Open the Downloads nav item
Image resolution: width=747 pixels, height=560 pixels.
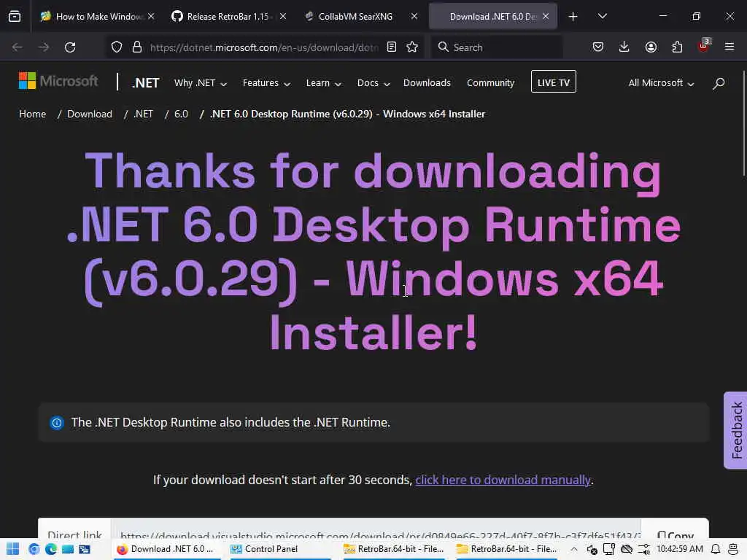coord(427,83)
